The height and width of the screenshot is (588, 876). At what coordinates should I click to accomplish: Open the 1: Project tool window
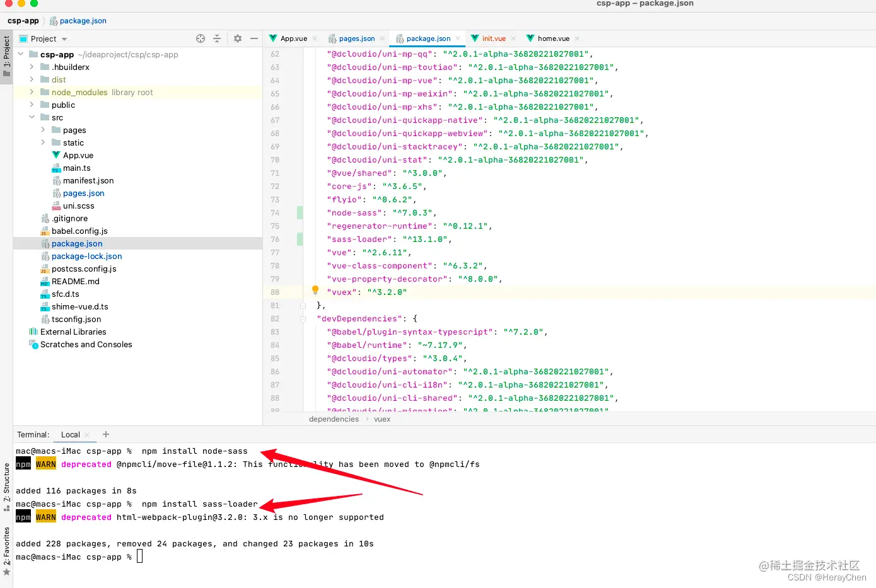click(6, 56)
